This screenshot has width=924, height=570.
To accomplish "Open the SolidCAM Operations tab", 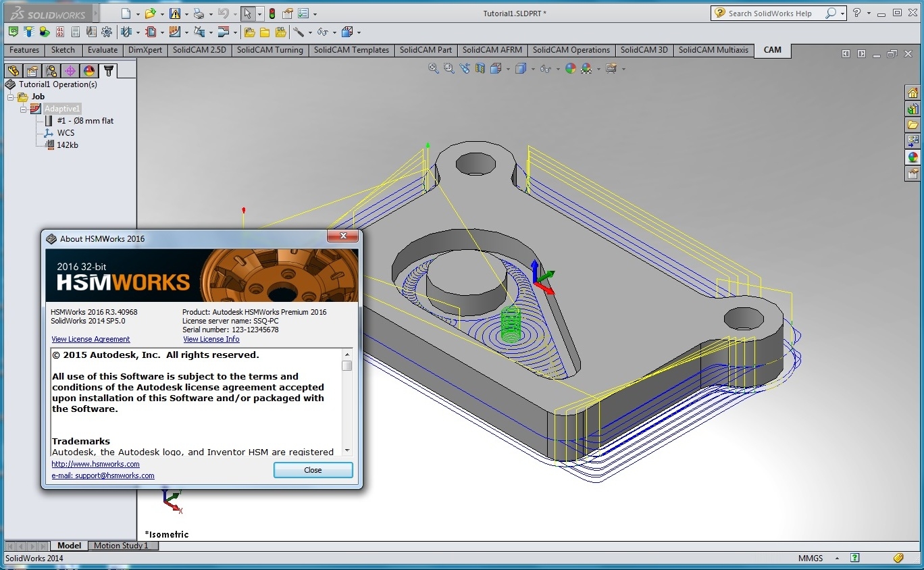I will [x=571, y=50].
